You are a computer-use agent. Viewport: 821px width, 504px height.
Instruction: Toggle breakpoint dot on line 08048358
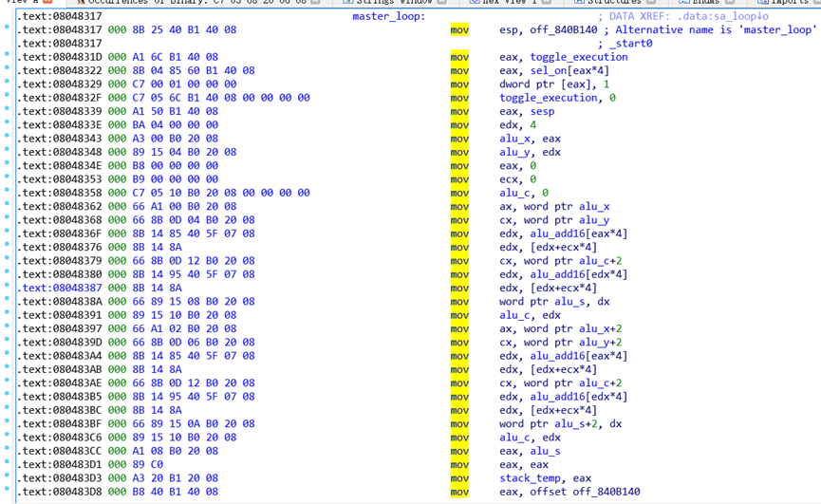click(7, 190)
